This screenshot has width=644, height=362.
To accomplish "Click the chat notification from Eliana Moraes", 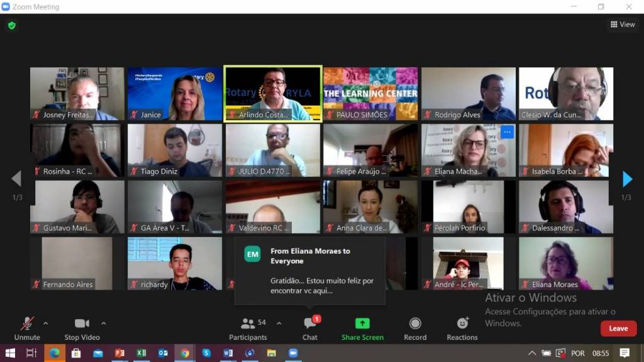I will click(x=309, y=271).
